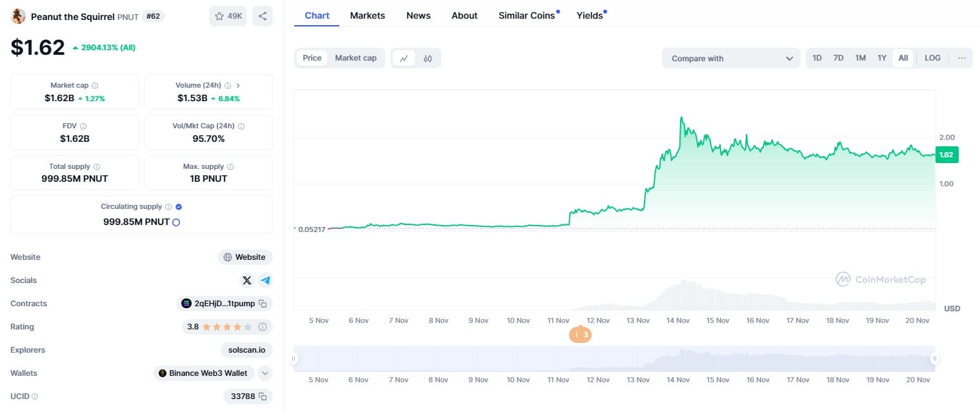
Task: Copy the contract address 2qEHjD...1tpump
Action: click(x=263, y=304)
